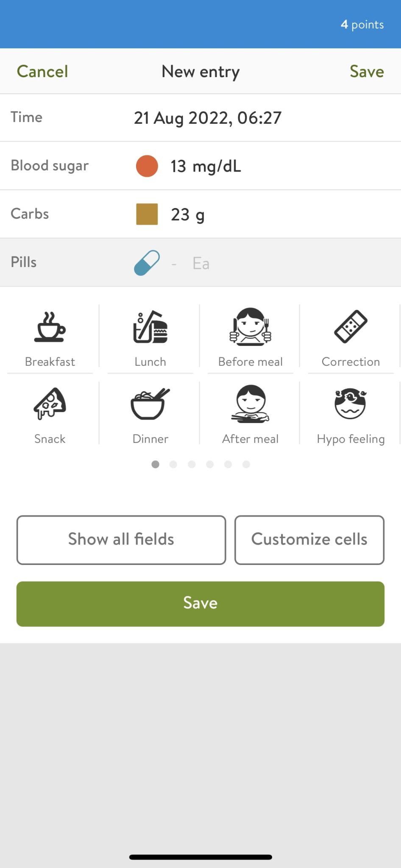Open Customize cells
401x868 pixels.
(x=309, y=540)
